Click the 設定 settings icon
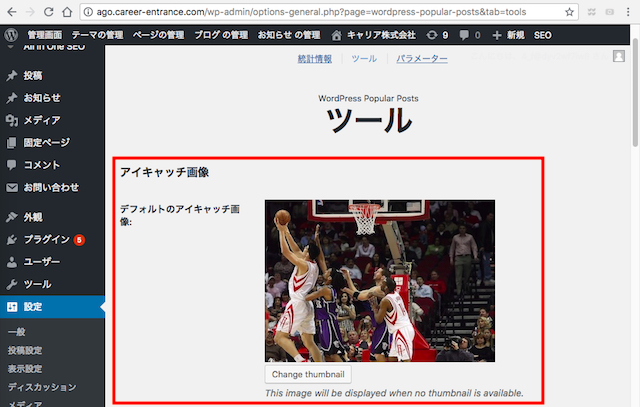Viewport: 640px width, 407px height. (x=12, y=307)
